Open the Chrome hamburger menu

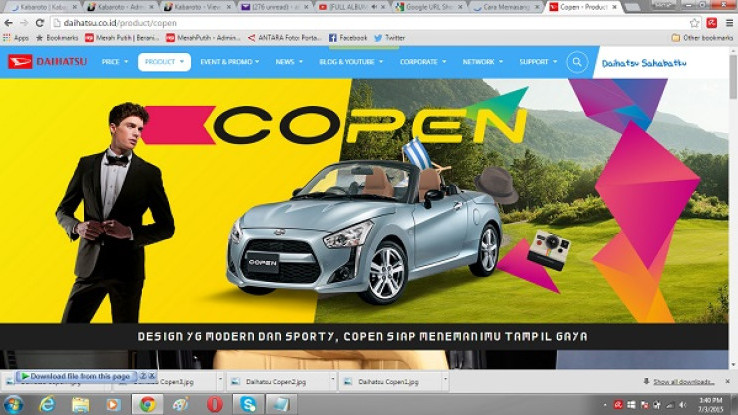tap(729, 23)
